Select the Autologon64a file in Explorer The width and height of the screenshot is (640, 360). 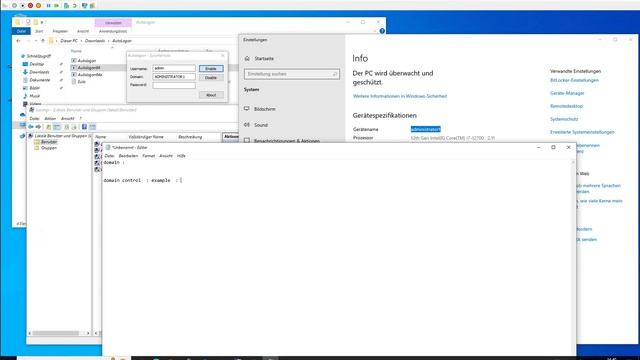[90, 75]
